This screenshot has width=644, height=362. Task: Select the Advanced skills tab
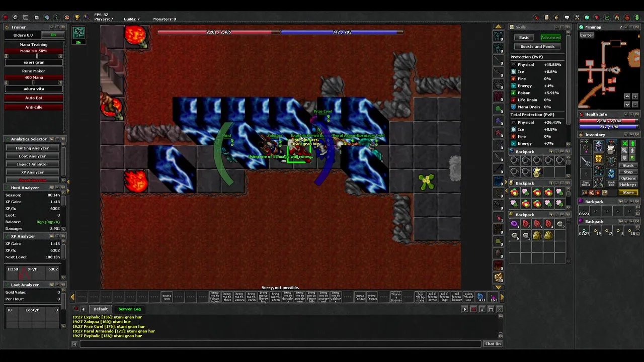(550, 38)
